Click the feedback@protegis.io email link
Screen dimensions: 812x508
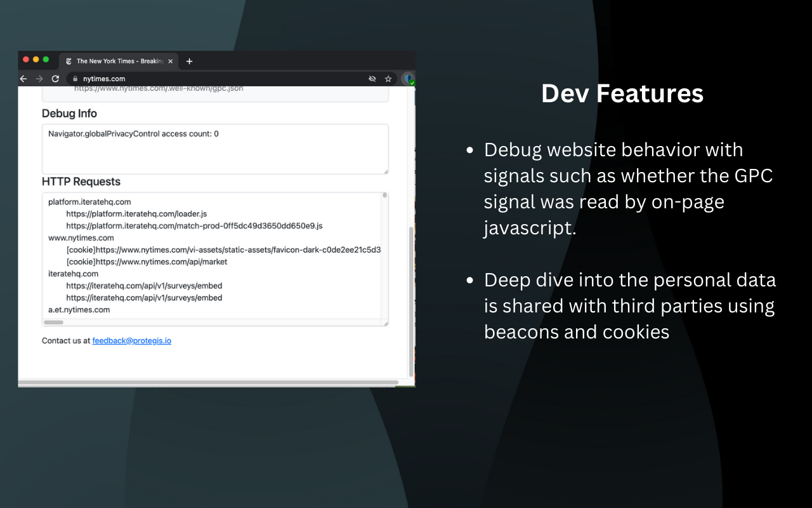(131, 341)
